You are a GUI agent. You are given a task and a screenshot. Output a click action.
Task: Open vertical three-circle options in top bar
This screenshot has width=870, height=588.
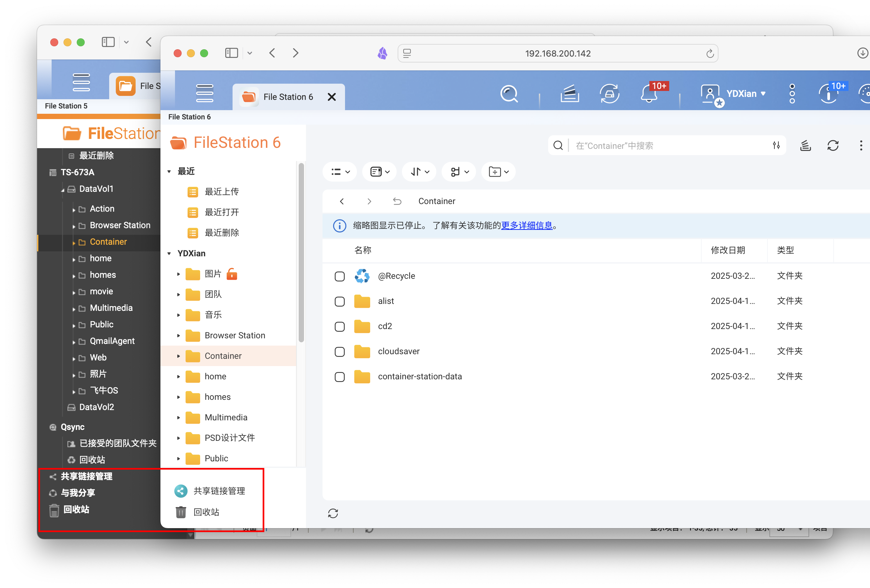click(792, 94)
